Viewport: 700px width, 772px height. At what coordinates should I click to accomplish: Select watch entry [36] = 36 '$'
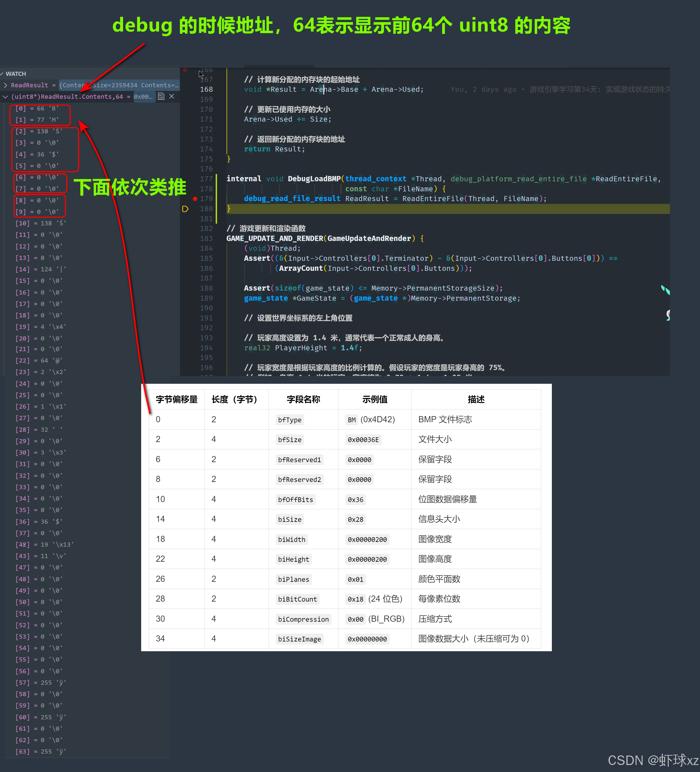tap(39, 522)
